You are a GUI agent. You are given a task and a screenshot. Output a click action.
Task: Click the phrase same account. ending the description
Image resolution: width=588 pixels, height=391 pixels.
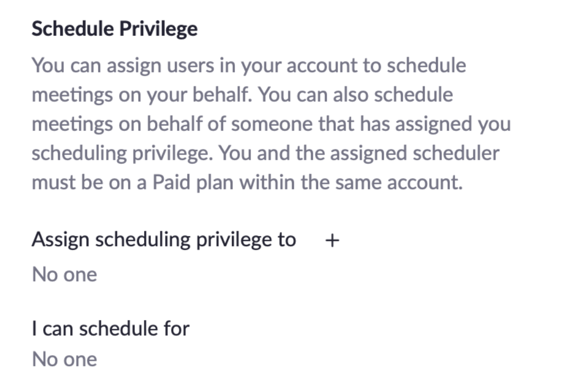click(x=399, y=182)
